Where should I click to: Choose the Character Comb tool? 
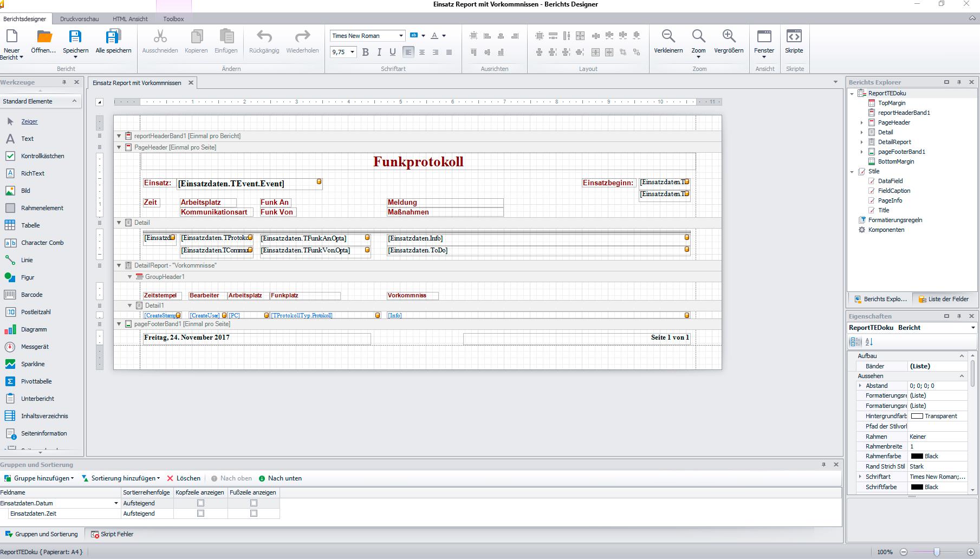42,243
